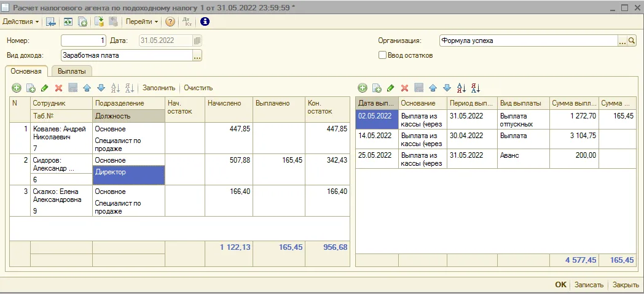This screenshot has width=644, height=294.
Task: Click the refresh/reread document toolbar icon
Action: (68, 21)
